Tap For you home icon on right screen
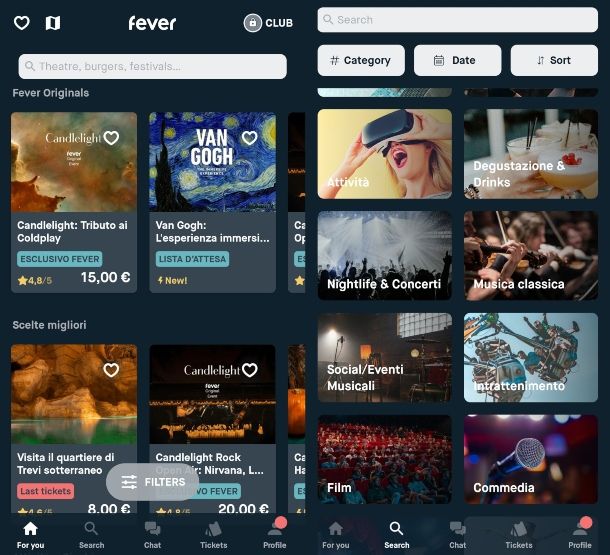 coord(336,529)
